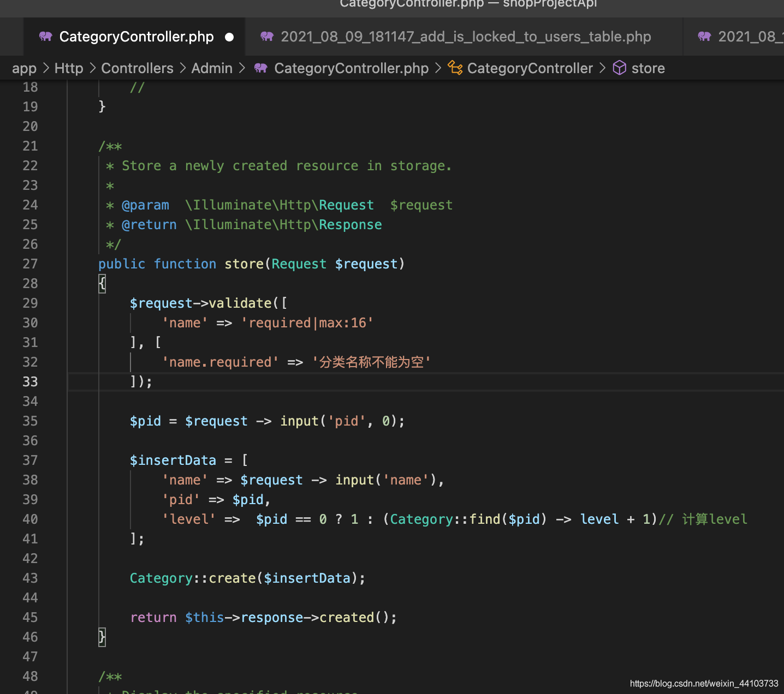Open the CategoryController class breadcrumb

tap(530, 68)
